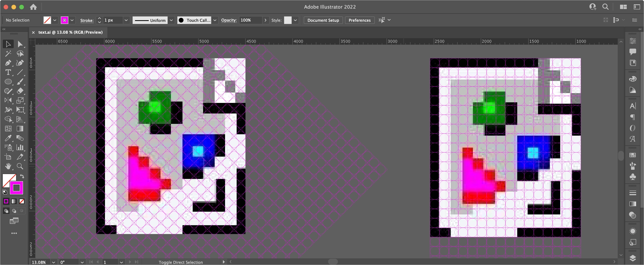Go to Home screen icon
644x265 pixels.
tap(33, 7)
